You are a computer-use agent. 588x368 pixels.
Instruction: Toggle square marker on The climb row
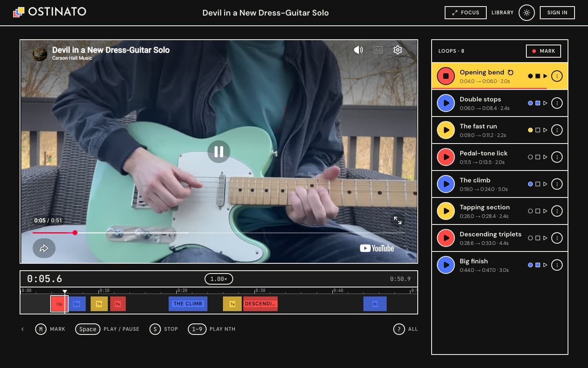click(538, 184)
